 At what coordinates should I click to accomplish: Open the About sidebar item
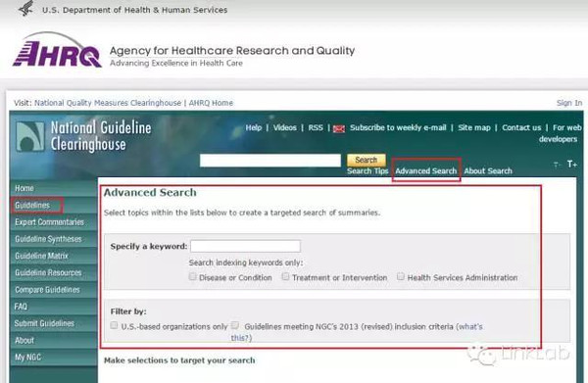click(x=54, y=340)
